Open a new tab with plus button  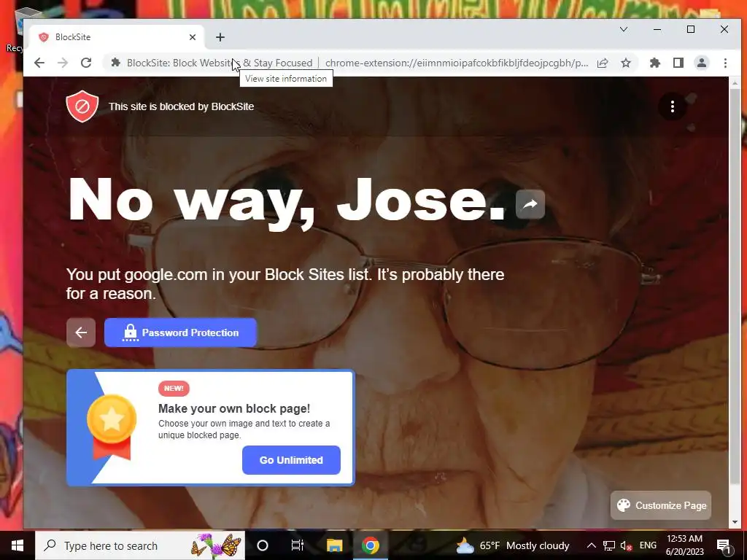(220, 37)
